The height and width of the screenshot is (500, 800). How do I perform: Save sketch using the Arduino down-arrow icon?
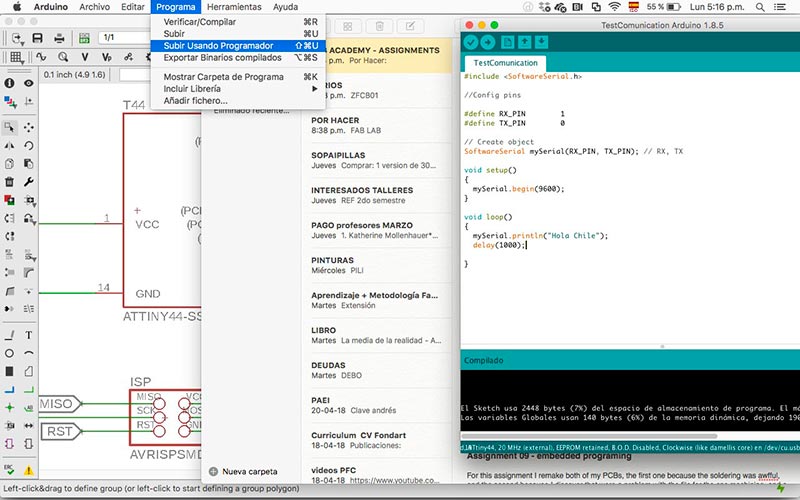[541, 42]
